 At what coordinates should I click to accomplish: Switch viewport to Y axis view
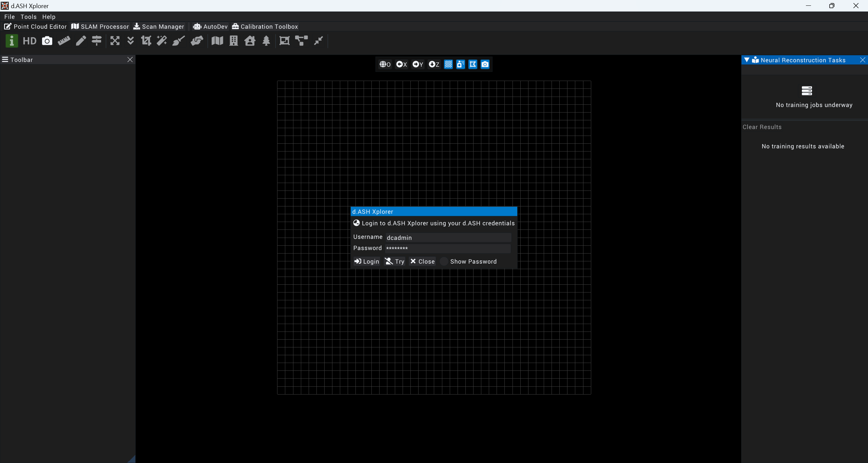coord(418,64)
